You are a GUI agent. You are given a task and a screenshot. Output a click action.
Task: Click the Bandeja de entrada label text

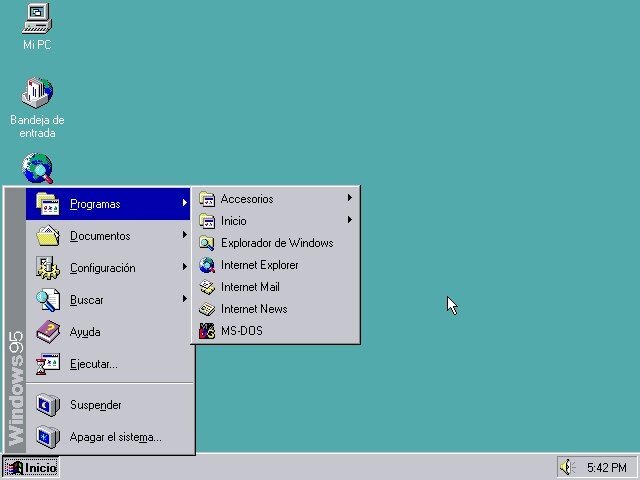pos(37,126)
